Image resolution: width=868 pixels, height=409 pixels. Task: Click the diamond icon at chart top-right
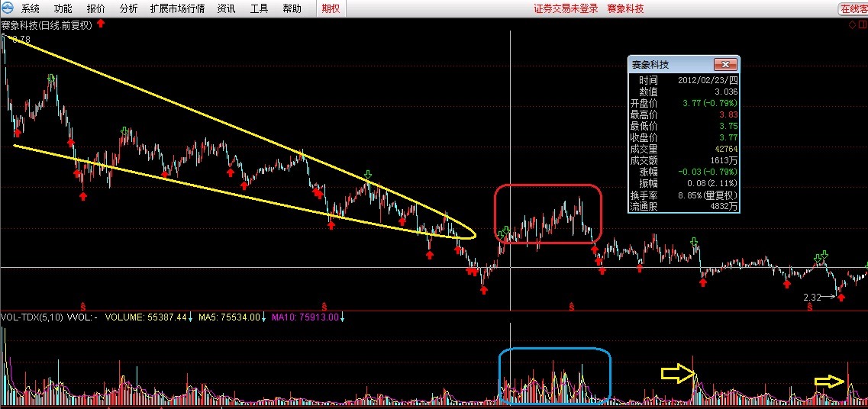[852, 25]
